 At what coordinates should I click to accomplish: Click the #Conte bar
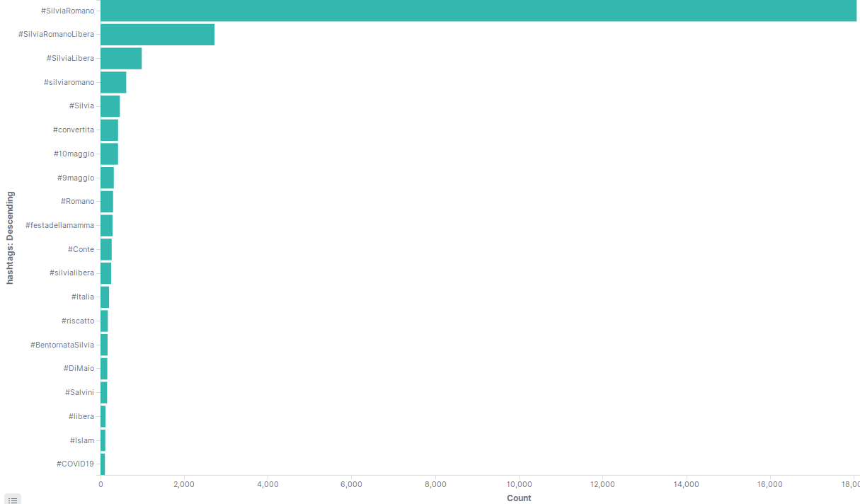(x=106, y=249)
